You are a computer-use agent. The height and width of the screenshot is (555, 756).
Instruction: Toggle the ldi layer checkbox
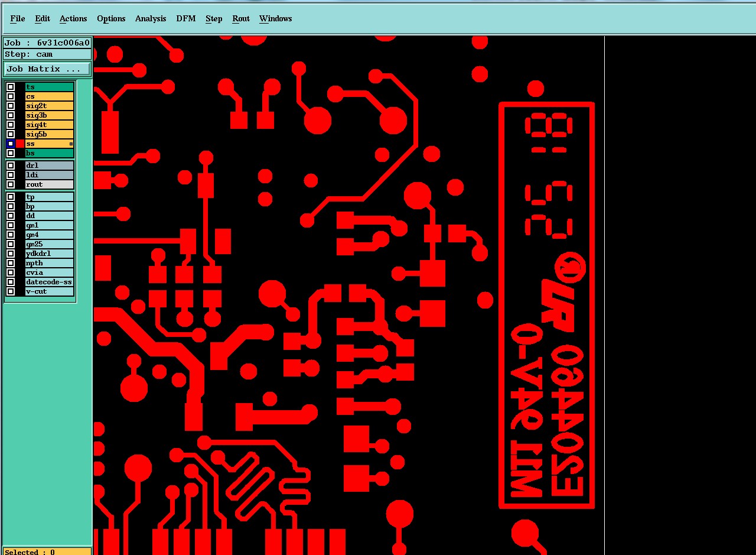pos(11,175)
